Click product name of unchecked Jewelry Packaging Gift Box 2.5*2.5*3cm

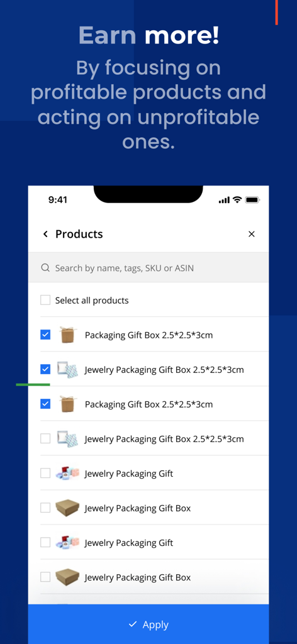[164, 439]
